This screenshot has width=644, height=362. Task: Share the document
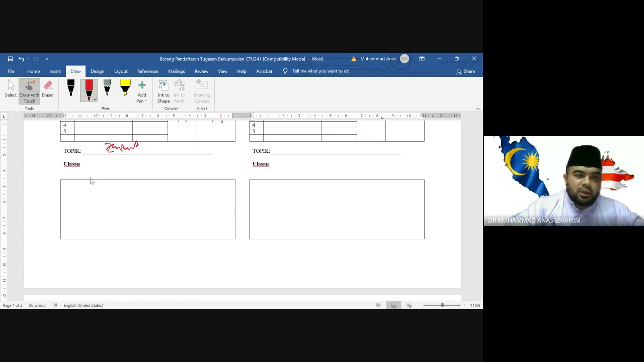465,71
